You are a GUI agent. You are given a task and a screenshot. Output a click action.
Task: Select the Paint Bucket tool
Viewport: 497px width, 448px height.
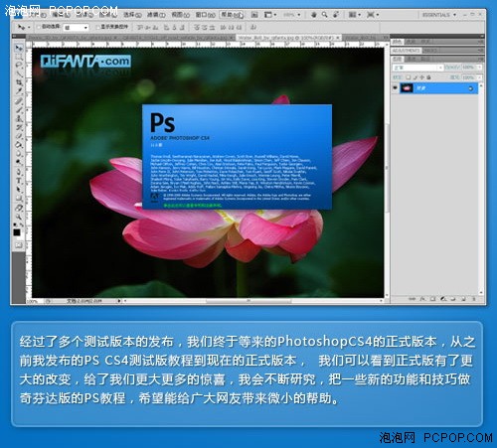pos(19,144)
